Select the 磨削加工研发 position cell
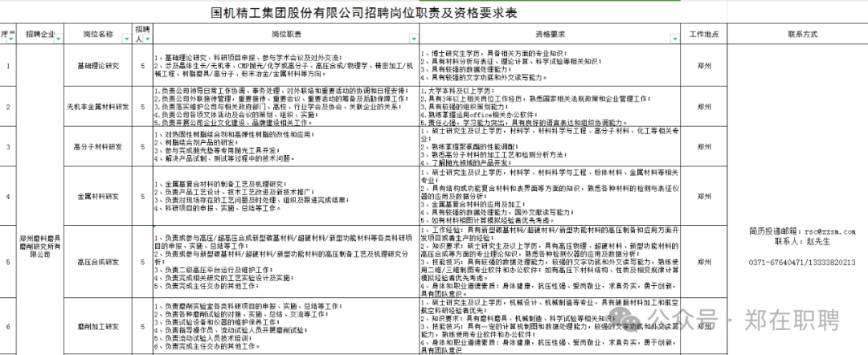 coord(98,326)
